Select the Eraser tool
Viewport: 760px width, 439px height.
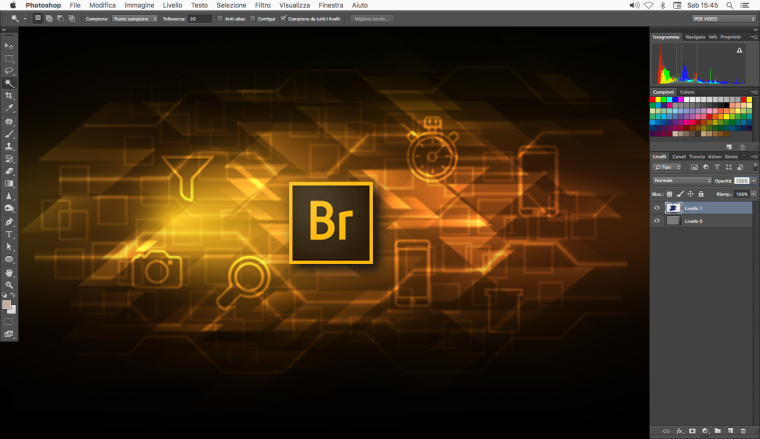click(x=9, y=171)
